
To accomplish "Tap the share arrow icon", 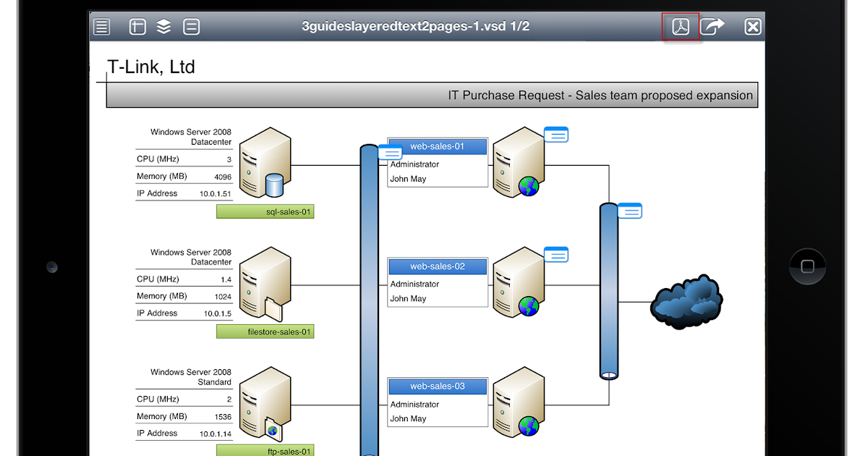I will click(x=712, y=27).
